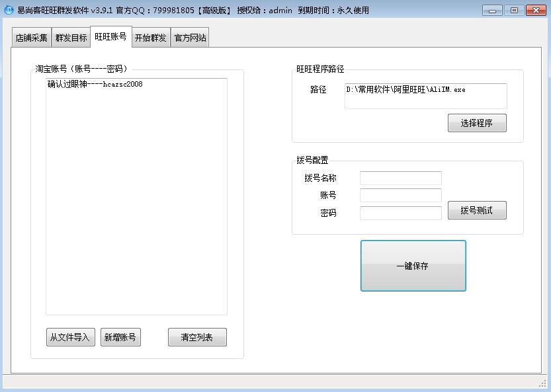551x392 pixels.
Task: Switch to the 店铺采集 tab
Action: pos(30,37)
